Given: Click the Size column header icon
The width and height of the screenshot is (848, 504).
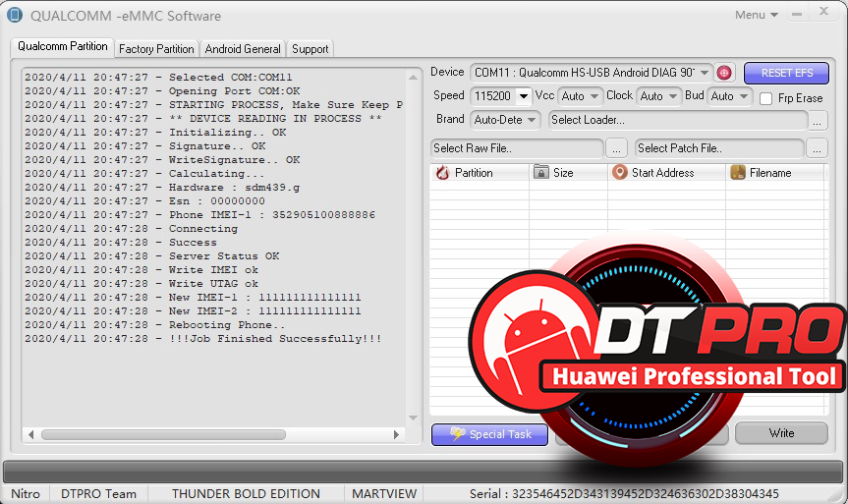Looking at the screenshot, I should (x=540, y=172).
